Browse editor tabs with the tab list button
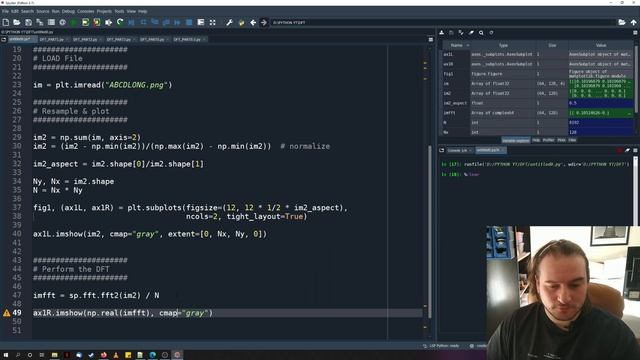The image size is (640, 360). 4,40
